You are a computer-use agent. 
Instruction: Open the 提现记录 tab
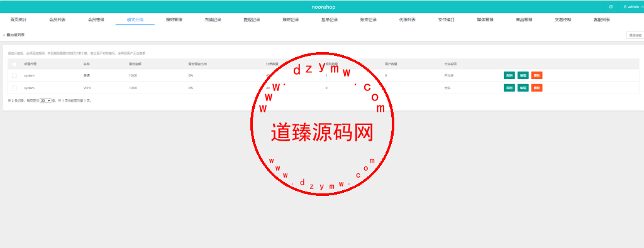point(252,19)
